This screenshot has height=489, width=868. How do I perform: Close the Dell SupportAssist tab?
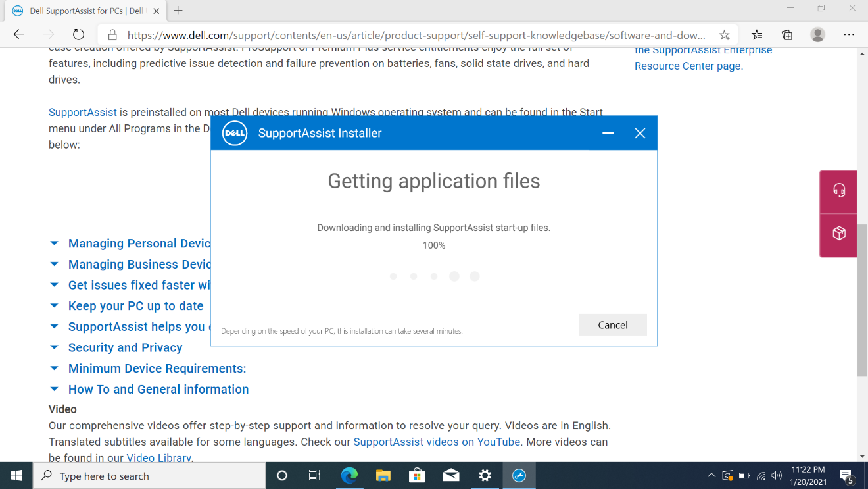(x=156, y=11)
